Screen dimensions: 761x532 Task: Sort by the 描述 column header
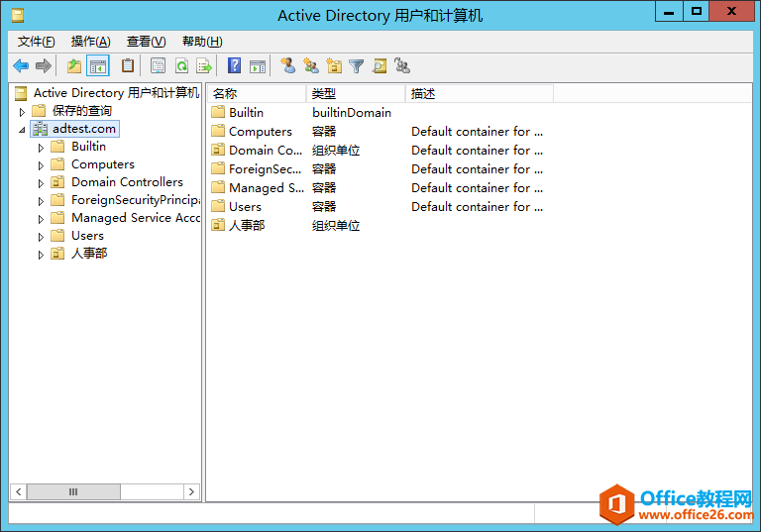480,94
